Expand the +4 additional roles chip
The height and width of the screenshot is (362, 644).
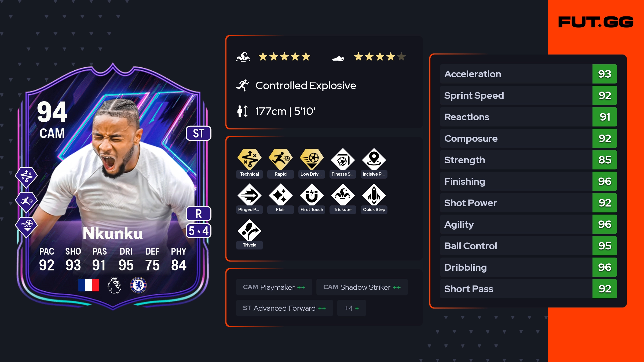click(x=352, y=308)
